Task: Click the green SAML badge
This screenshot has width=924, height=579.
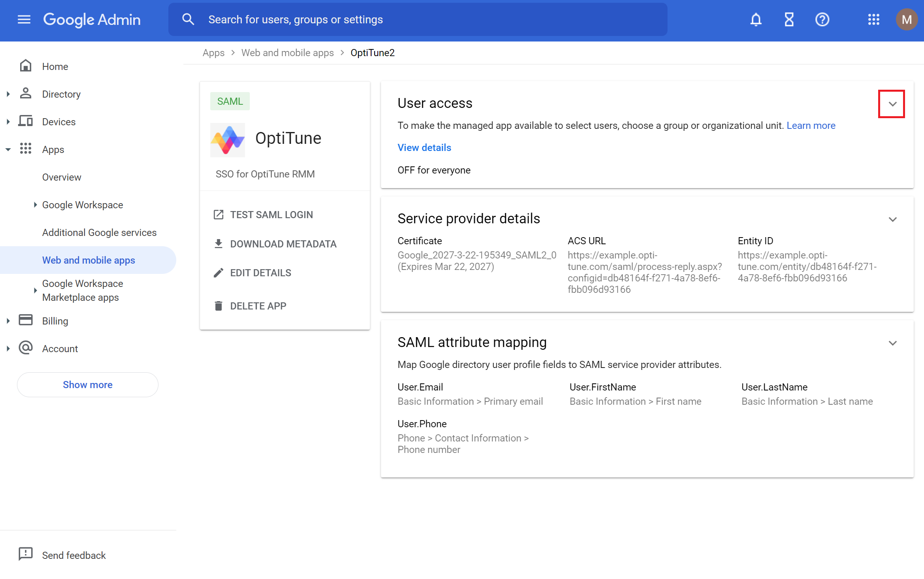Action: coord(230,101)
